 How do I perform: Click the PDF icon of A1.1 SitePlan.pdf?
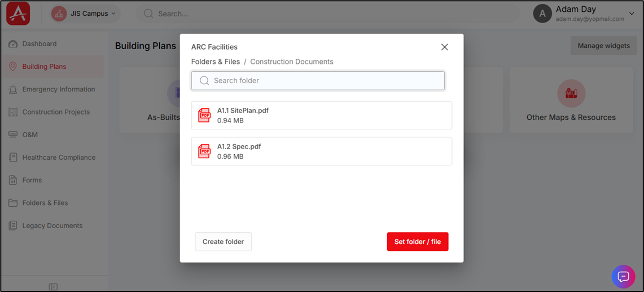click(204, 115)
